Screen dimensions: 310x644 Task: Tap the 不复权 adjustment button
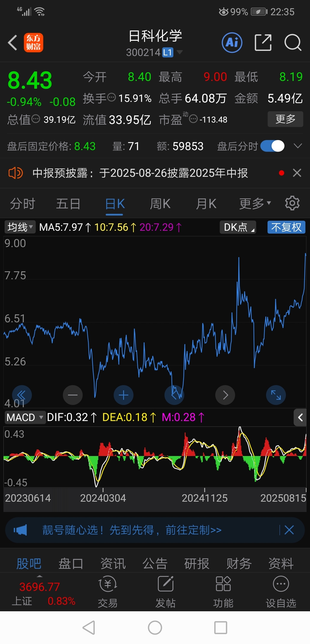pyautogui.click(x=286, y=227)
